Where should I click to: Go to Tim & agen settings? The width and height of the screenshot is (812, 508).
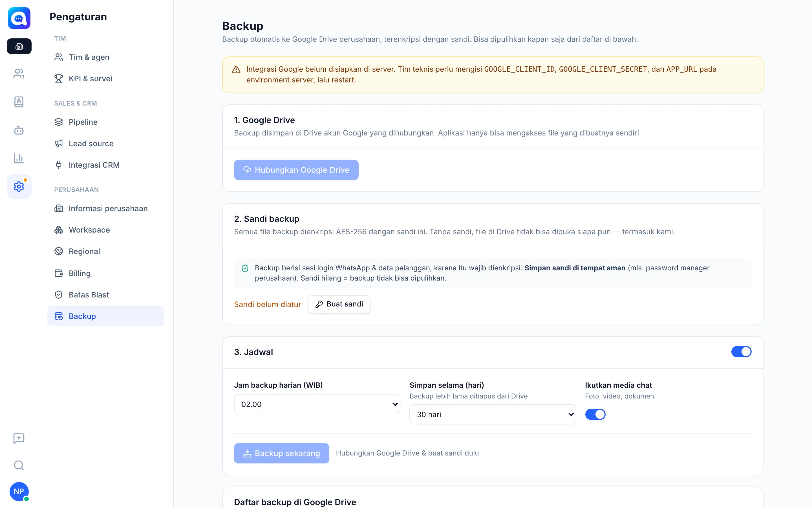[x=106, y=57]
